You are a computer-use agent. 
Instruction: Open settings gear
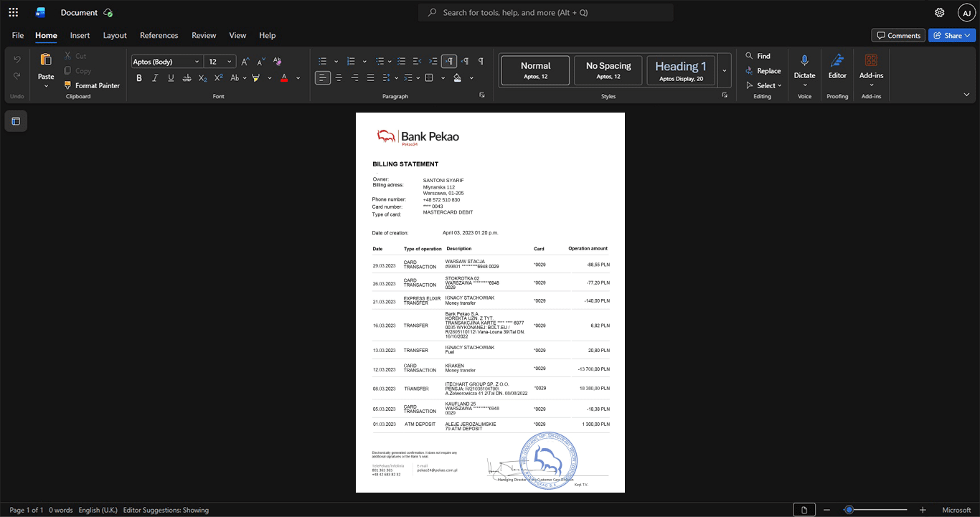point(939,12)
